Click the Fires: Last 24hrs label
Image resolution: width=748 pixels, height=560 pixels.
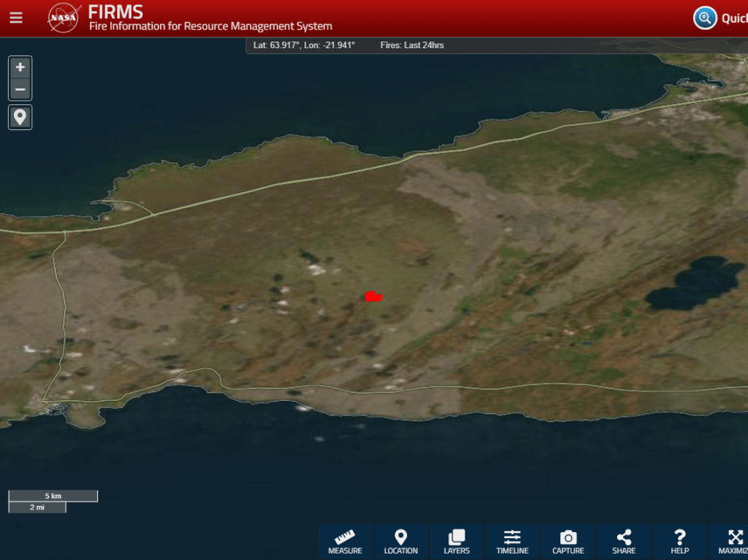point(412,45)
